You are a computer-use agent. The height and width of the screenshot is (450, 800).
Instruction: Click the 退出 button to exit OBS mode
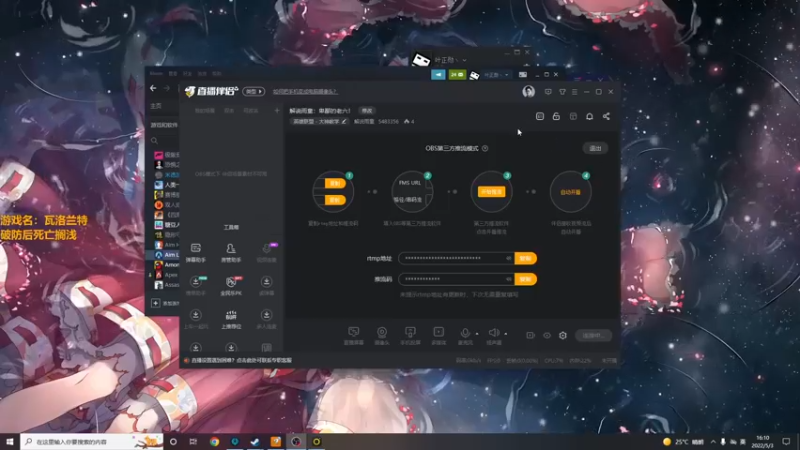tap(595, 148)
